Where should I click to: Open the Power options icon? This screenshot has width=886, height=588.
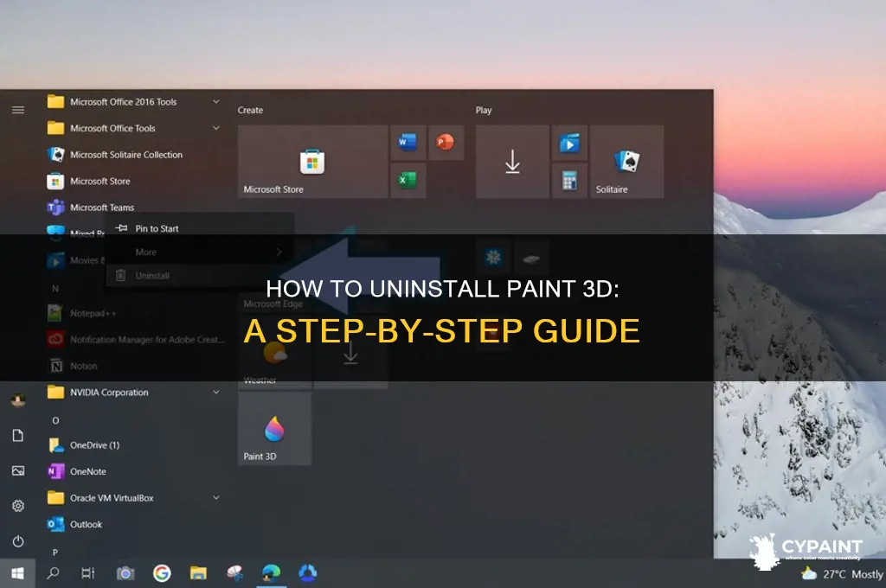18,541
